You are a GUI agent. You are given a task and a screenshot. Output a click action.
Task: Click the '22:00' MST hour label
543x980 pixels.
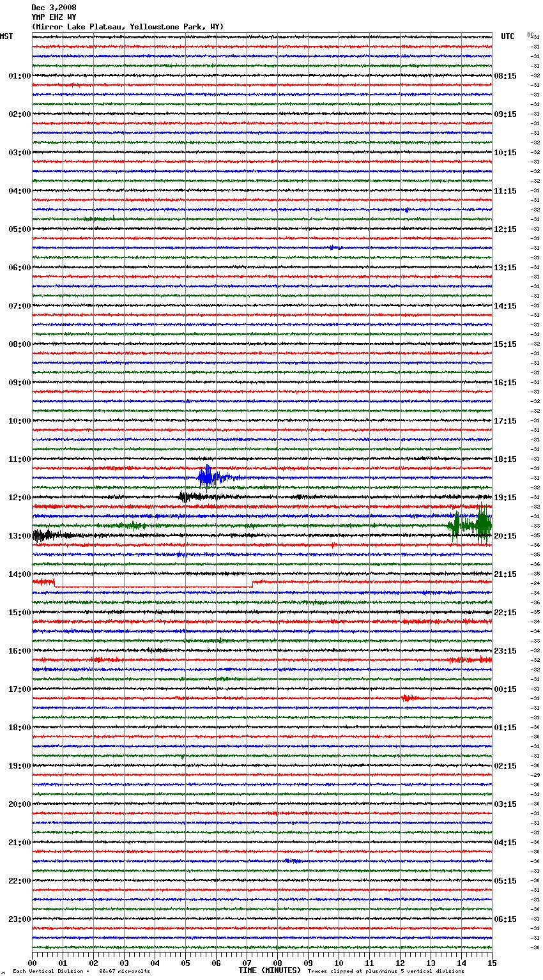19,881
